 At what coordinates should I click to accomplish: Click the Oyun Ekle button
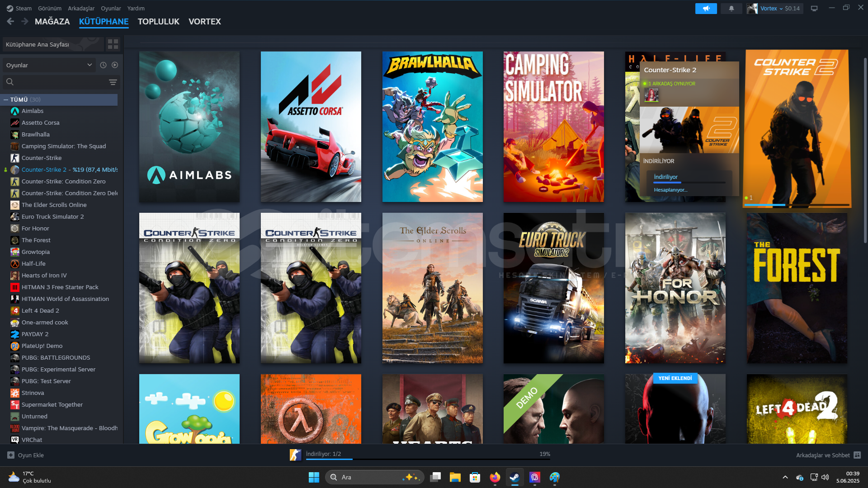pyautogui.click(x=26, y=455)
